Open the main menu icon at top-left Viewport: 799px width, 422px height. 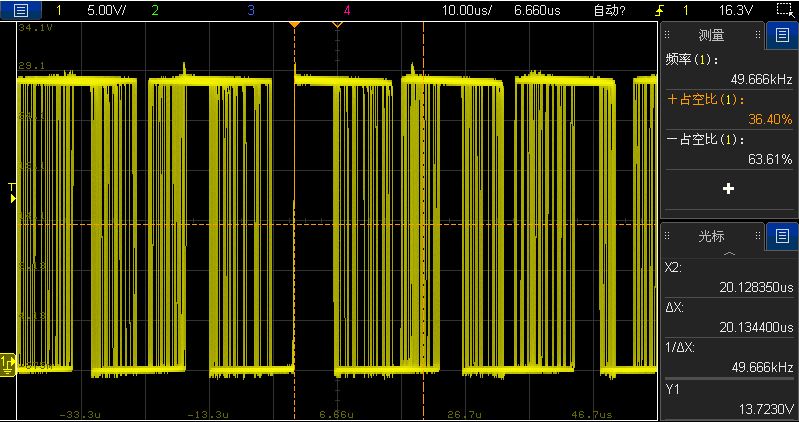coord(21,10)
